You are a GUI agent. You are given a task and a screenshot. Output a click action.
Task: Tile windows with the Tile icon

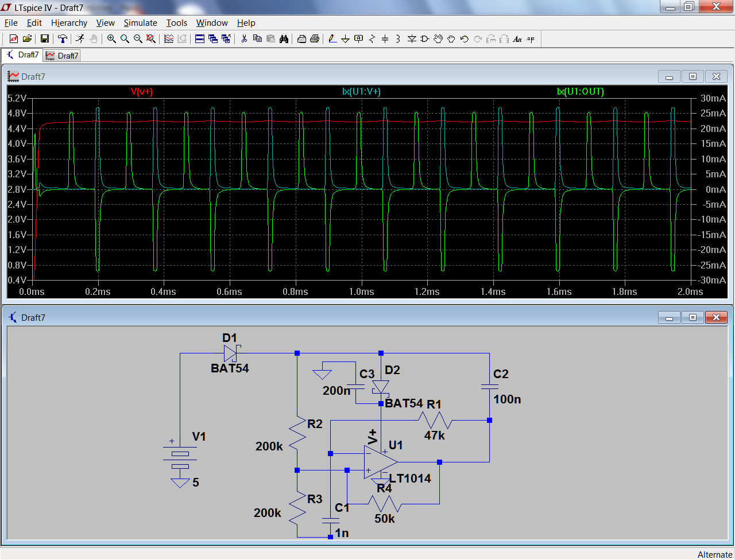[x=200, y=38]
